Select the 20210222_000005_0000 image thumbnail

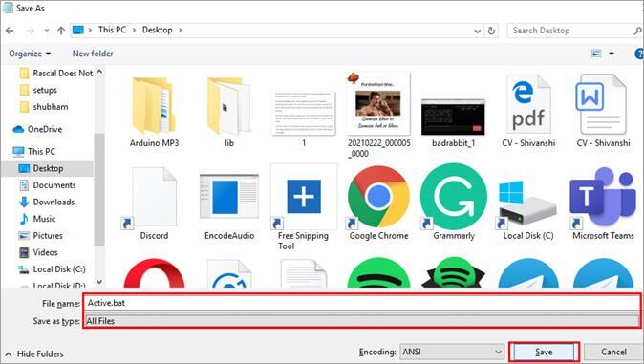(378, 103)
